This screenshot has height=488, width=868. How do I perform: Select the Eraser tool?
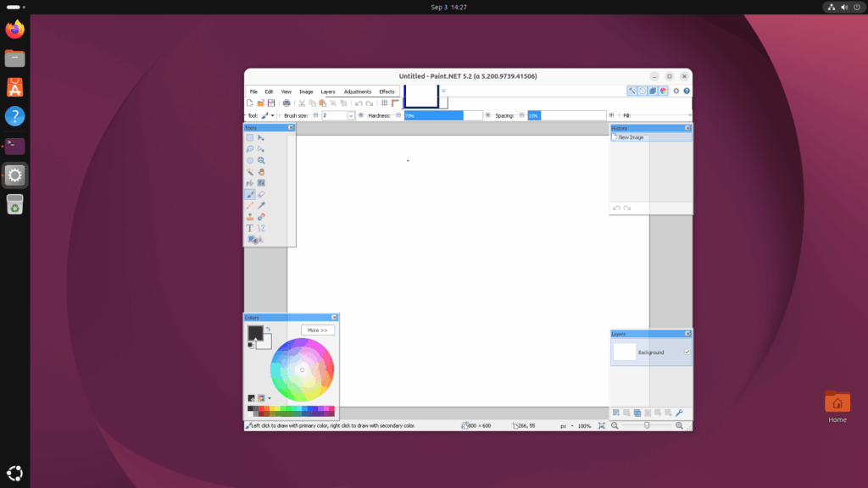261,194
